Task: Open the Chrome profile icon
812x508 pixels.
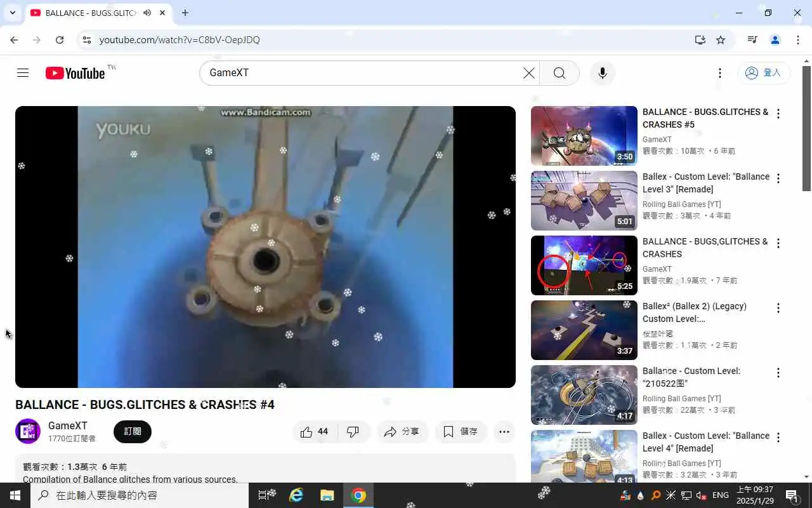Action: (775, 40)
